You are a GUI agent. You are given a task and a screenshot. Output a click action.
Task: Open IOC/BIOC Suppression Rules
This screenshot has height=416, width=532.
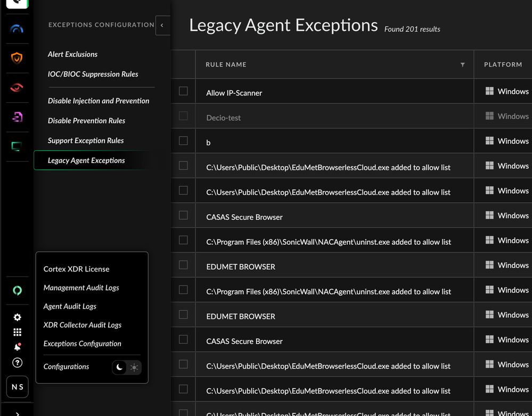point(93,74)
